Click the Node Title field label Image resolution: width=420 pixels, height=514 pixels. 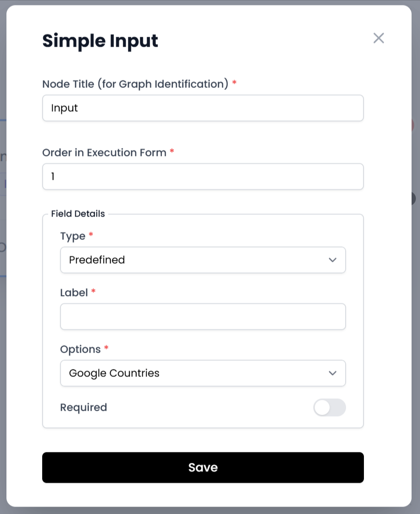pos(135,84)
